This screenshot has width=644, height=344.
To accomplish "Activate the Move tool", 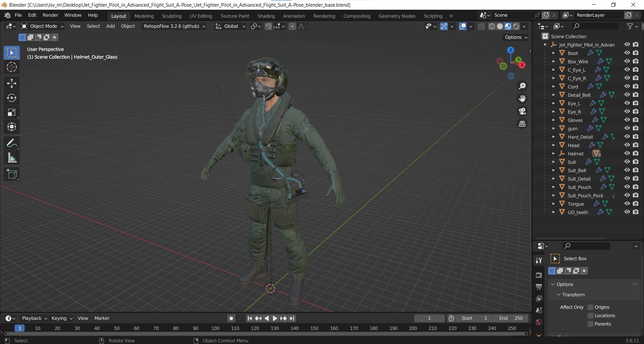I will tap(12, 83).
